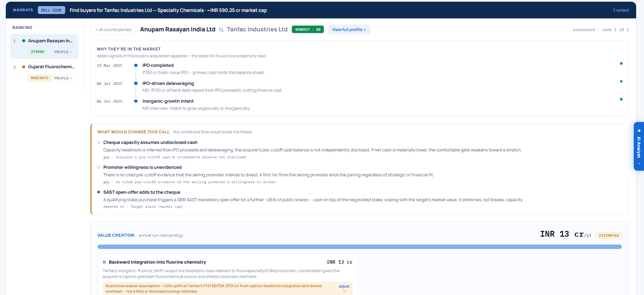This screenshot has width=644, height=295.
Task: Click the '2 ranked' counter in header
Action: (620, 10)
